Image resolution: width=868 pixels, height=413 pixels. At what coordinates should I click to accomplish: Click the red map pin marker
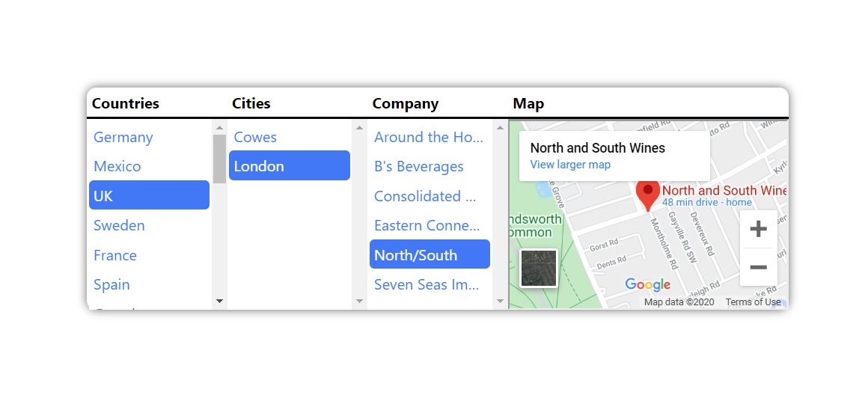coord(647,193)
